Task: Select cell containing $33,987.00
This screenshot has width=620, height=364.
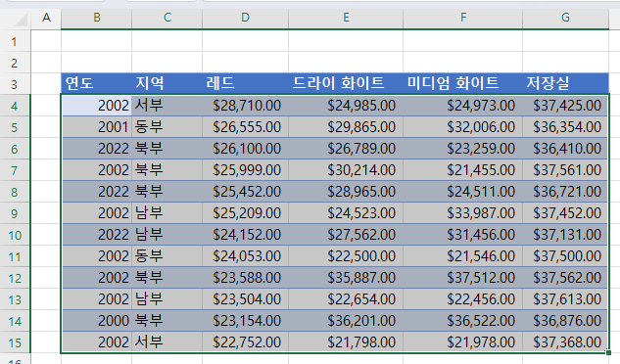Action: pos(463,213)
